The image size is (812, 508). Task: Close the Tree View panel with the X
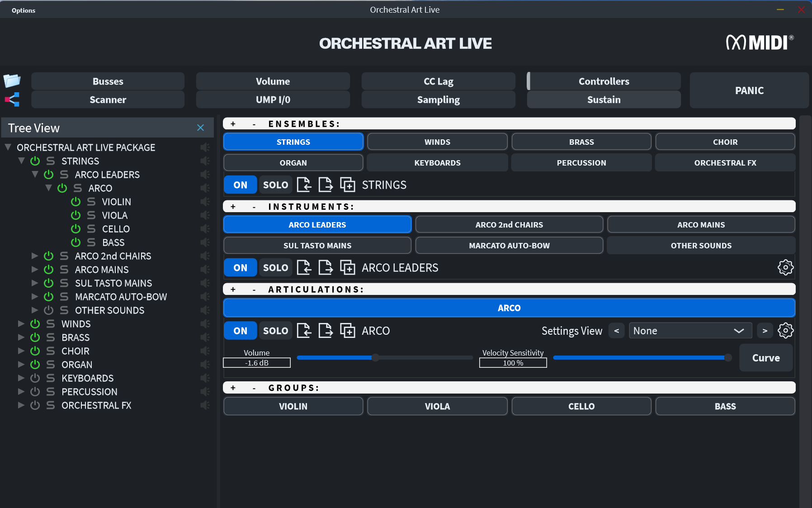click(x=201, y=128)
